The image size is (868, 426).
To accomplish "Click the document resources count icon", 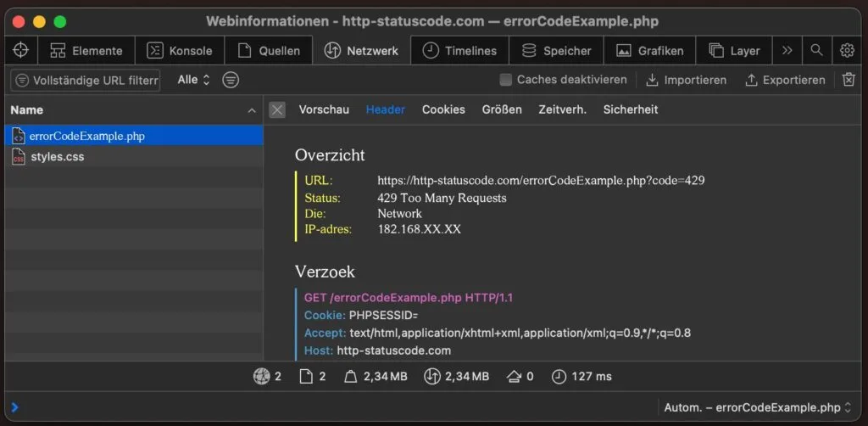I will tap(305, 377).
